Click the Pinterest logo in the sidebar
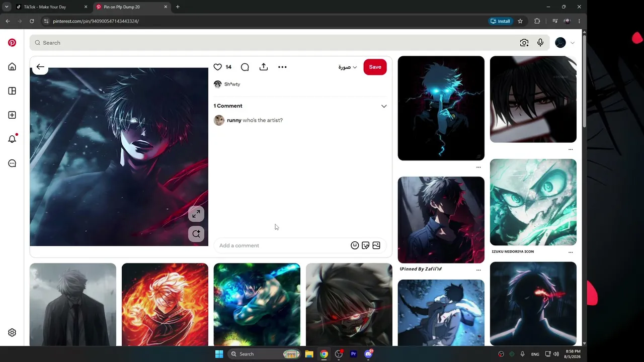The width and height of the screenshot is (644, 362). [x=12, y=43]
